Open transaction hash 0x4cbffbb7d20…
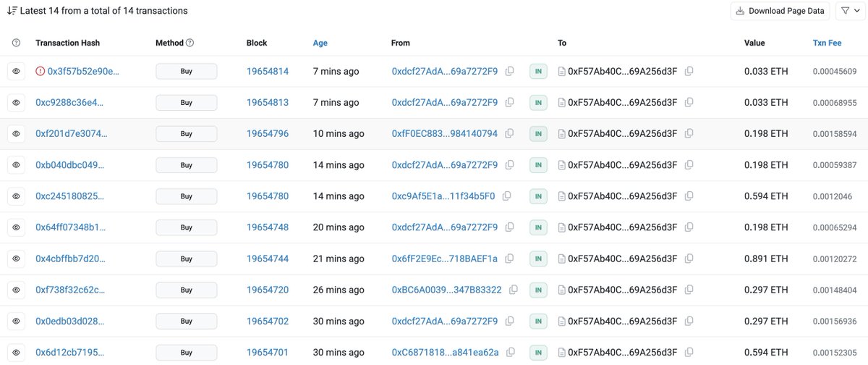The height and width of the screenshot is (365, 868). (x=71, y=259)
